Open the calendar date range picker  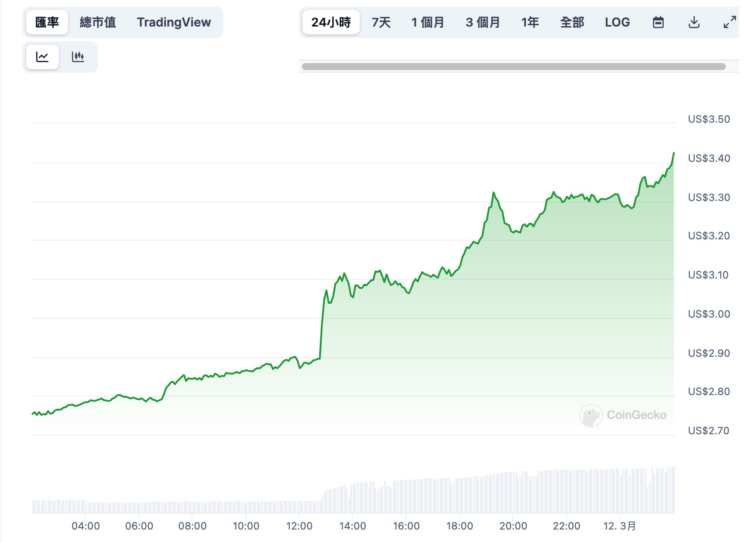[658, 22]
